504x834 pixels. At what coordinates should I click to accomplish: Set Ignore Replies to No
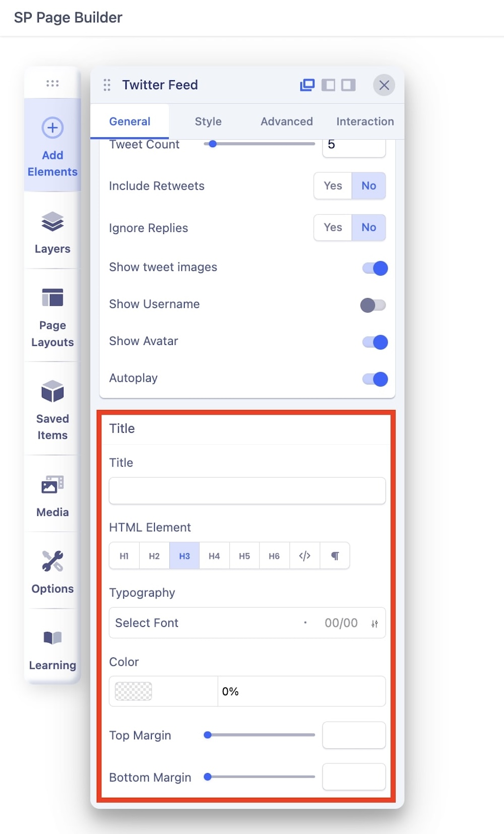(x=369, y=227)
